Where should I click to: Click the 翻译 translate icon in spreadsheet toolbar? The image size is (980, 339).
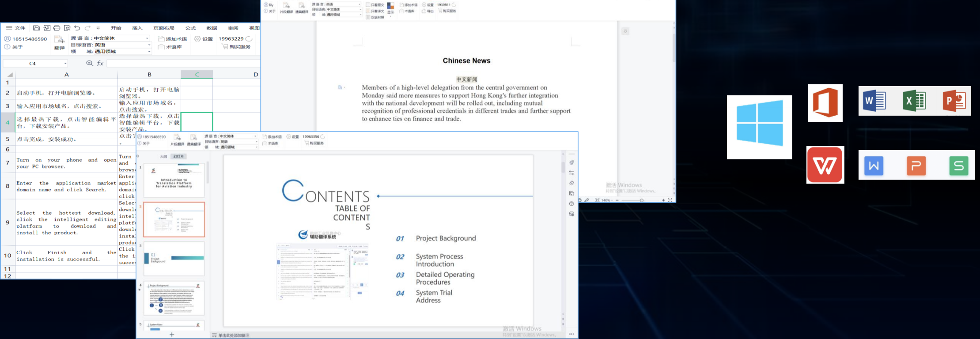tap(59, 43)
